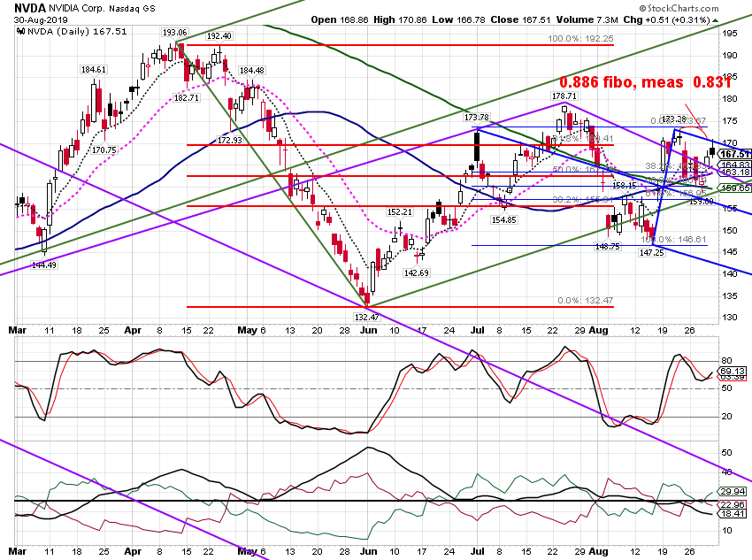Click the Close 167.51 header value

521,20
